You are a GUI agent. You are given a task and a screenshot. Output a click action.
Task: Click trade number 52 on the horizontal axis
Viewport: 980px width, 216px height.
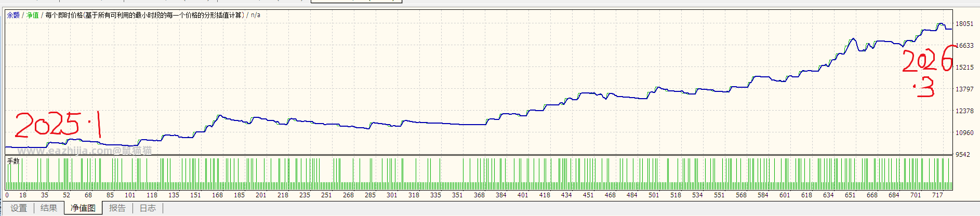point(67,195)
